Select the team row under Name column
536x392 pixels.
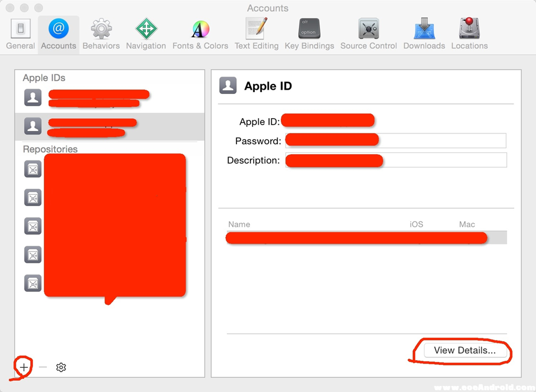click(366, 238)
